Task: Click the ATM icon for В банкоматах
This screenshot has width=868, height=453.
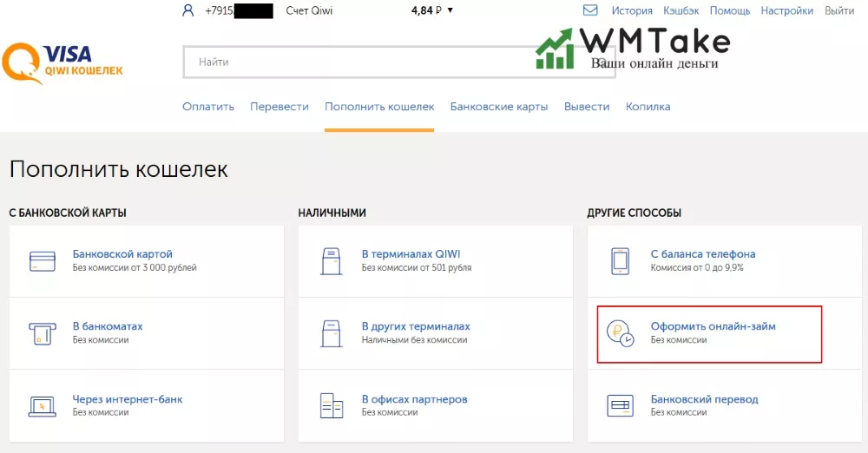Action: tap(42, 334)
